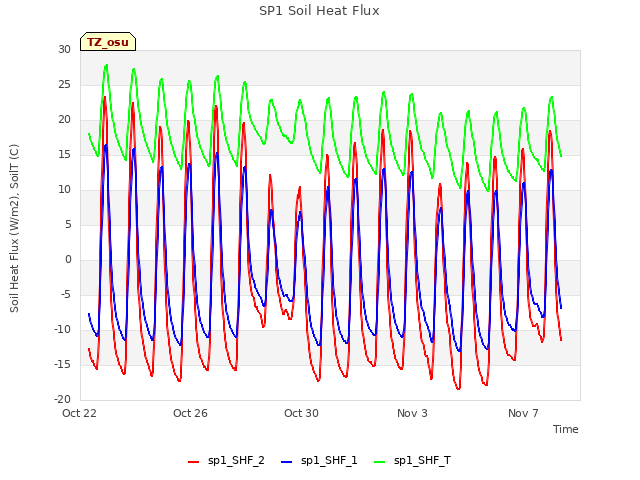The width and height of the screenshot is (640, 480).
Task: Click the -20 y-axis tick label
Action: (62, 400)
